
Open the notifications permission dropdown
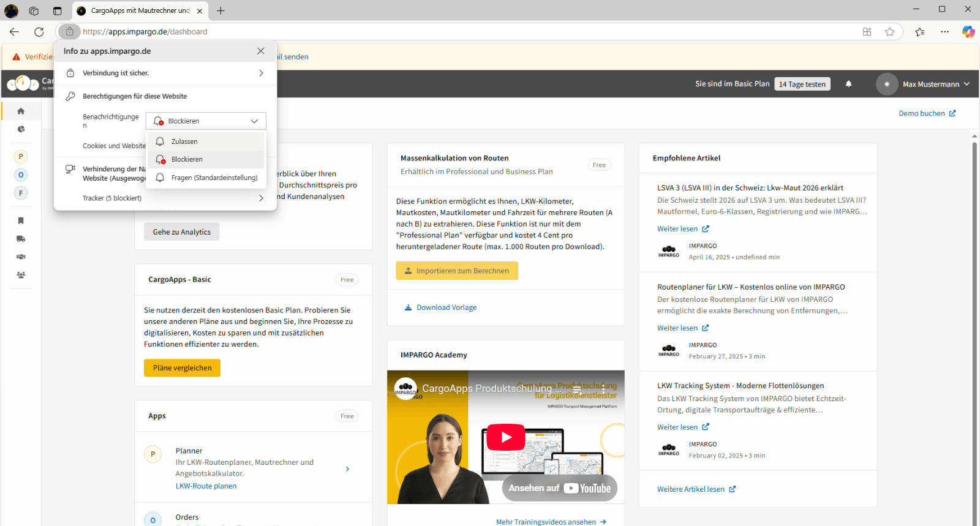click(x=206, y=121)
